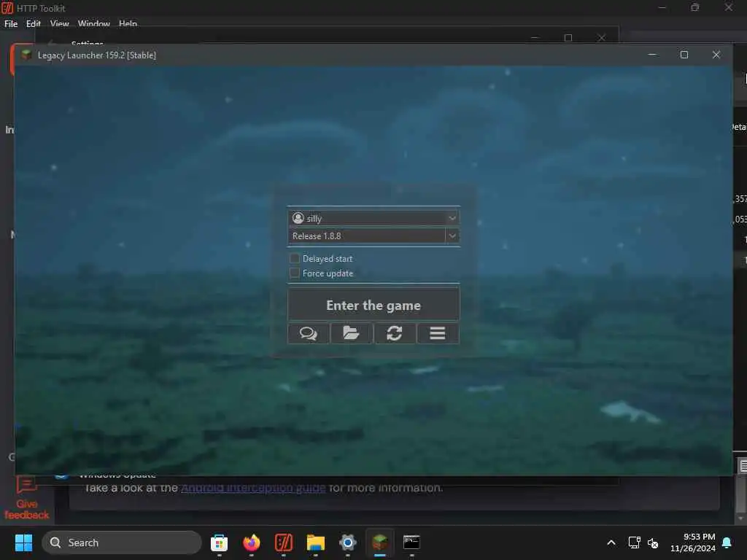Click Give feedback in HTTP Toolkit sidebar

coord(27,499)
